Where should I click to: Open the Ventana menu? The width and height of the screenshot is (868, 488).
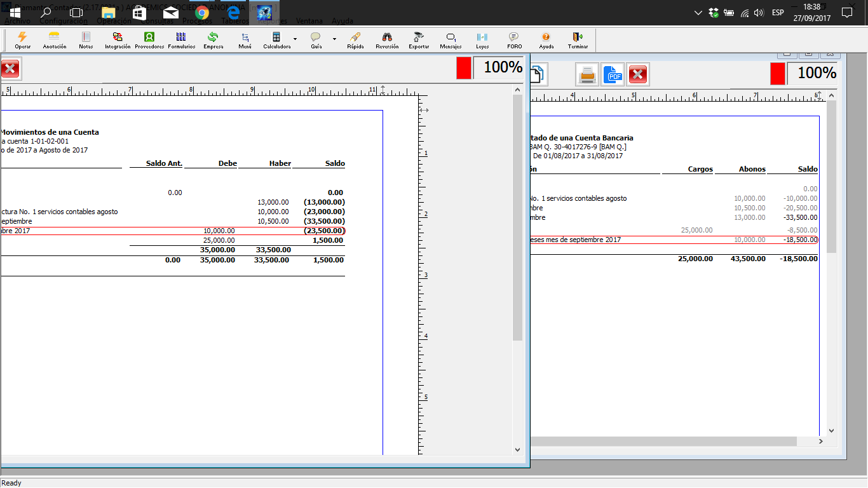click(309, 21)
